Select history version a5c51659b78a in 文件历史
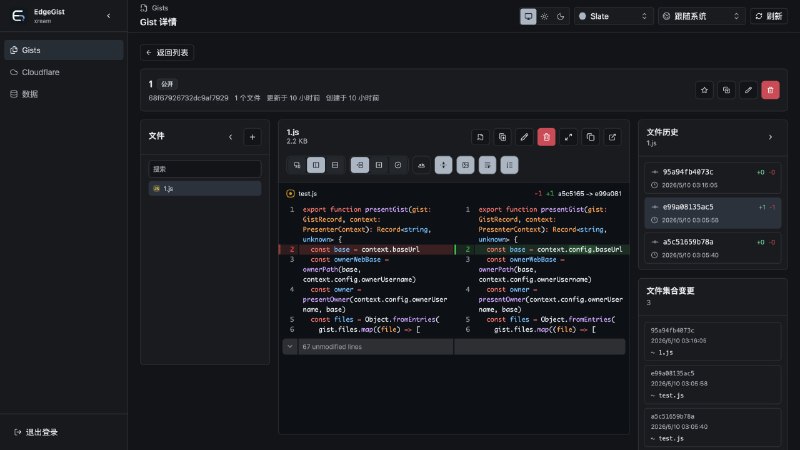The image size is (800, 450). tap(713, 248)
